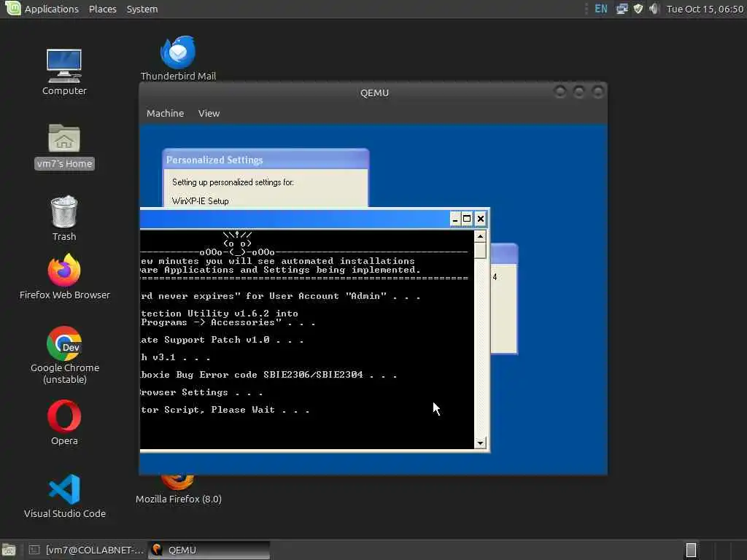Click the clock showing Tue Oct 15
The image size is (747, 560).
click(x=705, y=9)
